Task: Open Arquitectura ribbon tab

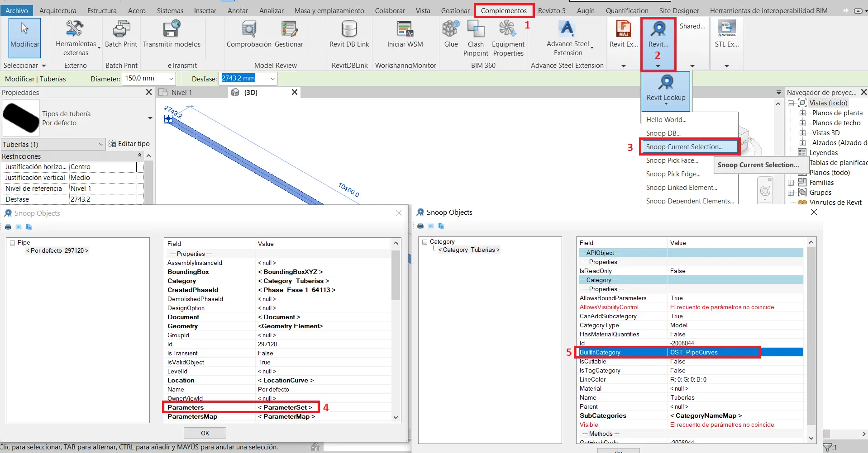Action: (x=57, y=10)
